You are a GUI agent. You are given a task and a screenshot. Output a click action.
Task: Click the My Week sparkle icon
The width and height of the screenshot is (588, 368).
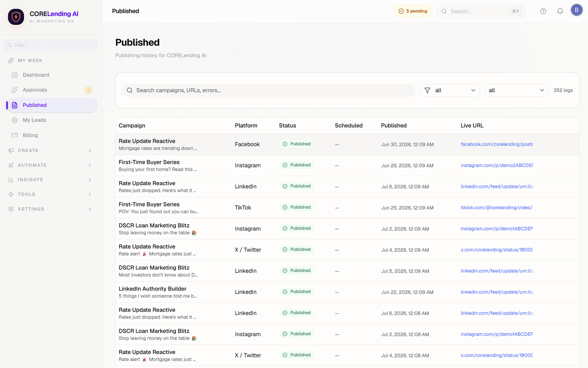(x=11, y=61)
